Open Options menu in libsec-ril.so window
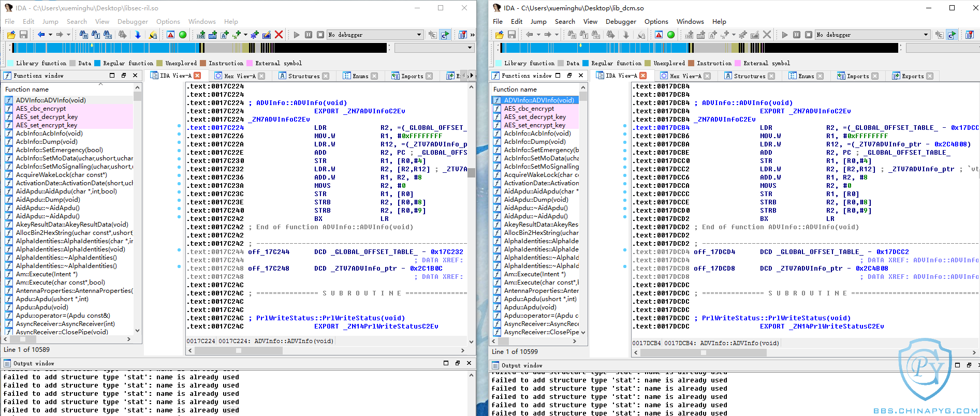This screenshot has height=416, width=980. [x=168, y=22]
